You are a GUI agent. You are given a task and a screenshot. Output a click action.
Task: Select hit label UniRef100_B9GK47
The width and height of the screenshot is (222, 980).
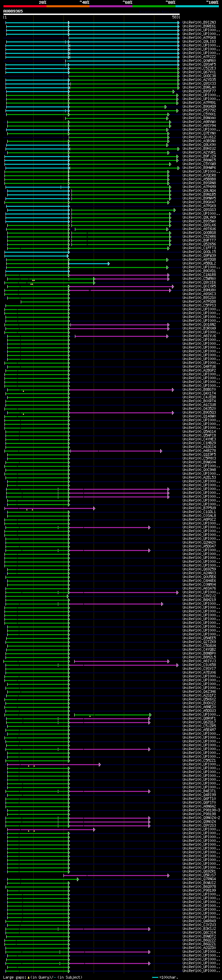click(x=199, y=202)
